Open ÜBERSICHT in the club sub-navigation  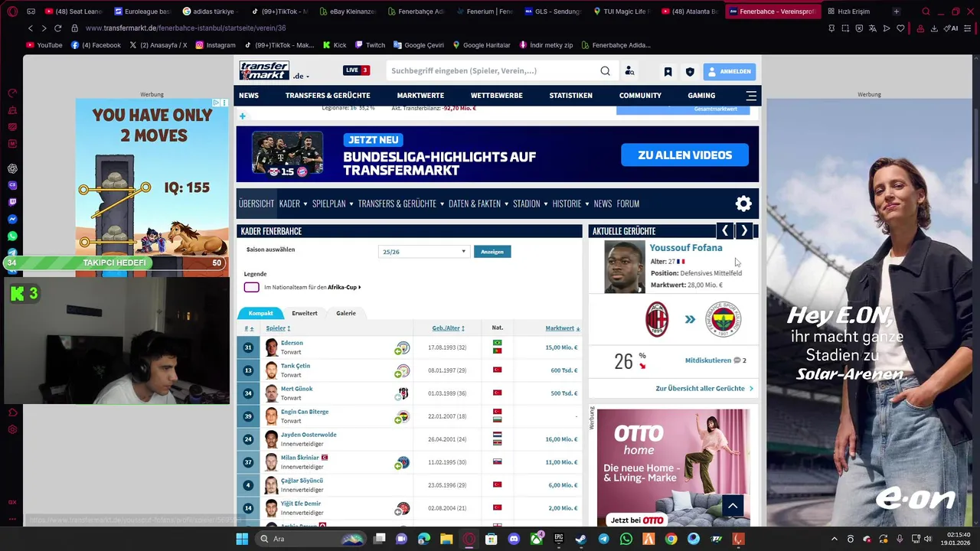(x=256, y=204)
